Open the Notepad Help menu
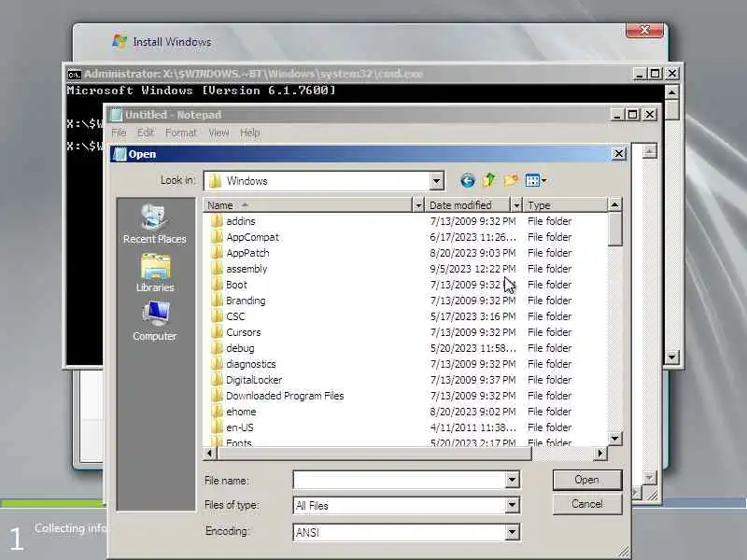Screen dimensions: 747x560 tap(249, 133)
